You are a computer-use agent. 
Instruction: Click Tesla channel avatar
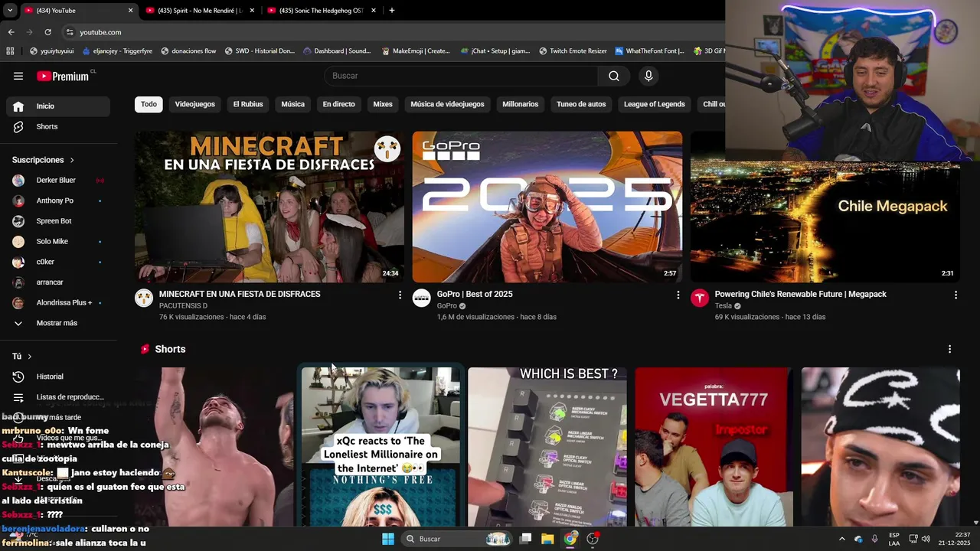pyautogui.click(x=700, y=298)
